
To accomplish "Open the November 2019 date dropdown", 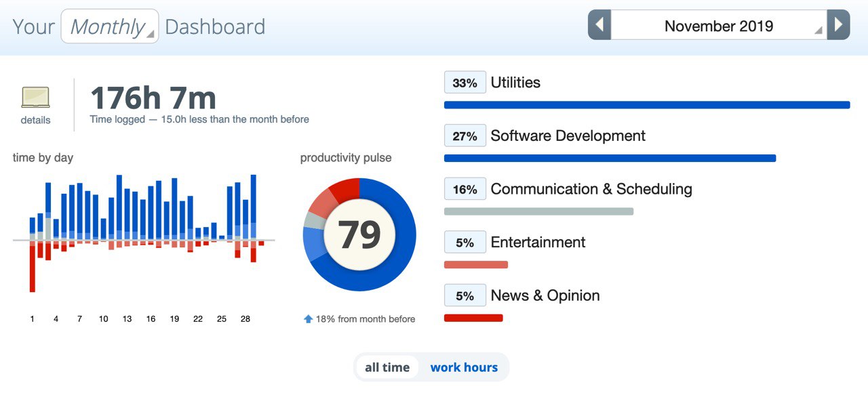I will (719, 26).
